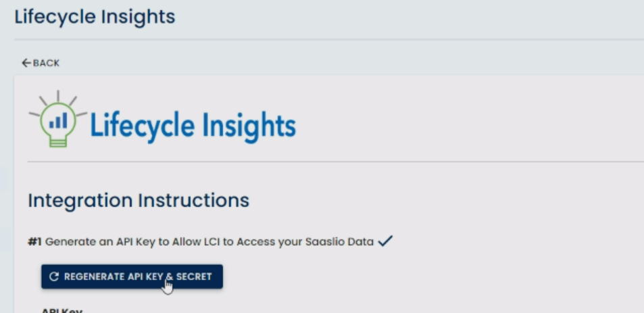Click the word Insights in the blue logo
644x313 pixels.
pos(251,124)
